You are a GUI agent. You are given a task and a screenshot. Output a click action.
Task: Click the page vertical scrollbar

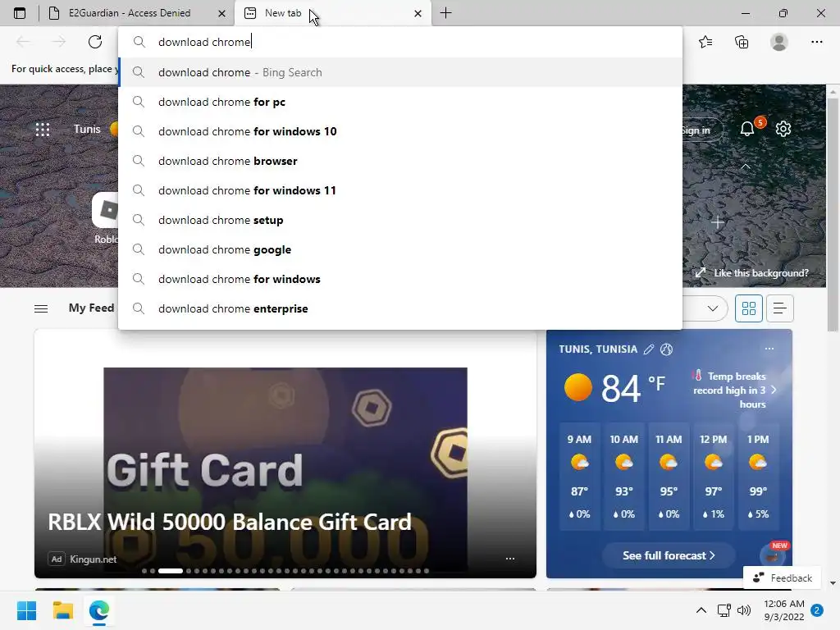click(833, 214)
